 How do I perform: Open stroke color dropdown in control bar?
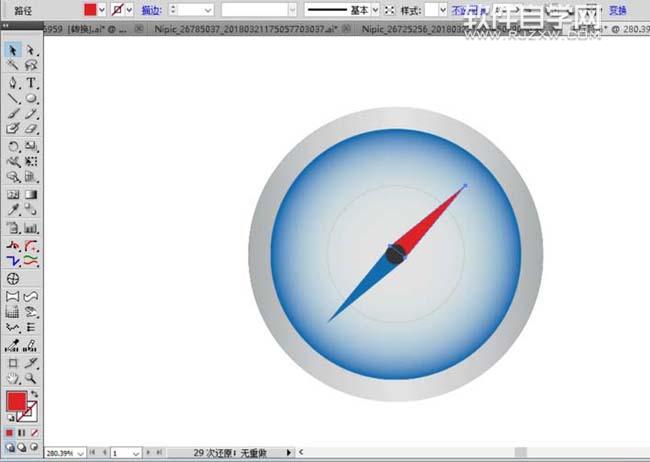coord(129,10)
